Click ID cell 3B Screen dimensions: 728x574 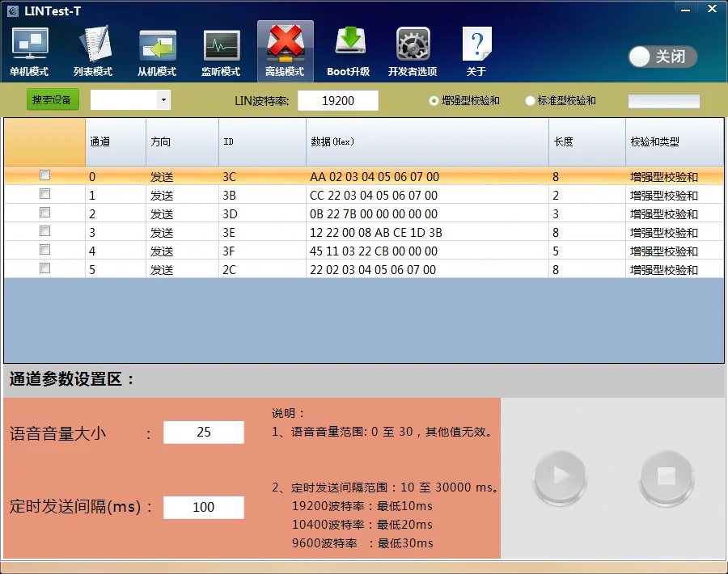click(x=262, y=196)
